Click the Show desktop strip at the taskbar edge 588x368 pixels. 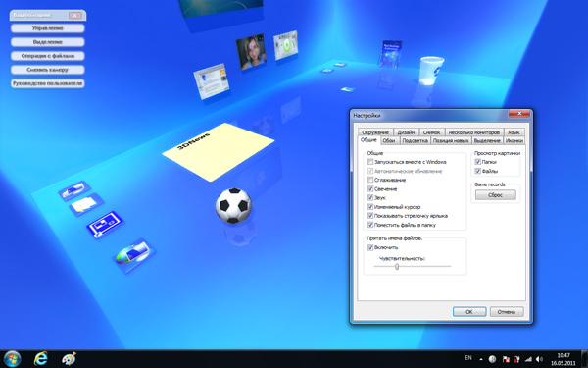pyautogui.click(x=585, y=359)
